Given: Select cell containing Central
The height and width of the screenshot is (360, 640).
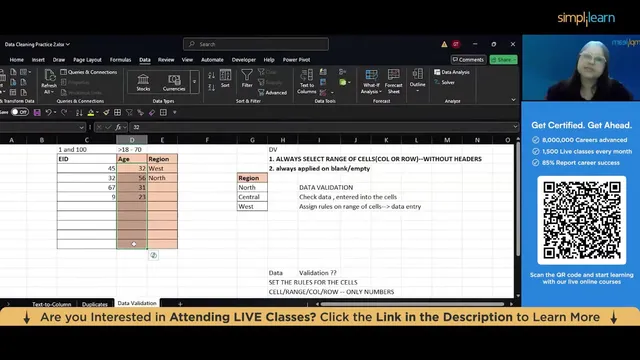Looking at the screenshot, I should click(252, 197).
